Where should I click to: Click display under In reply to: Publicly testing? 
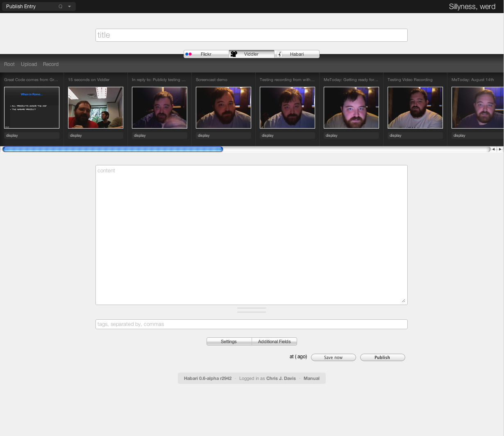(159, 136)
